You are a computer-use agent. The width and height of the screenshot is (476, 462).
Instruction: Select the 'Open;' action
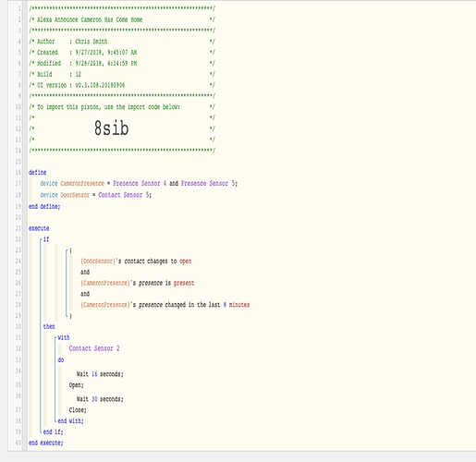tap(77, 385)
